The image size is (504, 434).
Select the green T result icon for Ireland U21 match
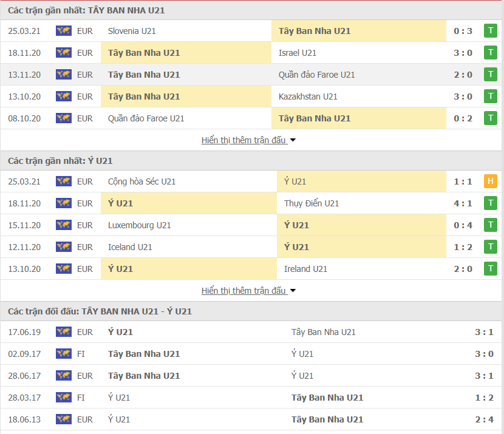click(491, 268)
